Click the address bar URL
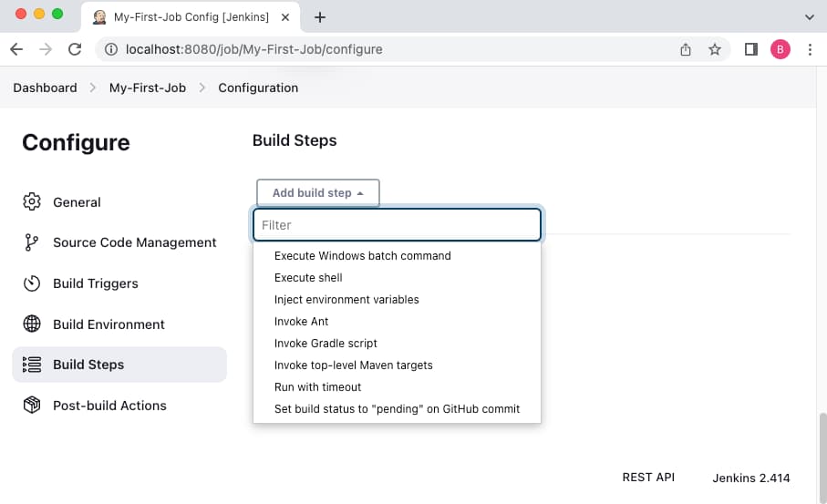This screenshot has height=504, width=827. [253, 49]
